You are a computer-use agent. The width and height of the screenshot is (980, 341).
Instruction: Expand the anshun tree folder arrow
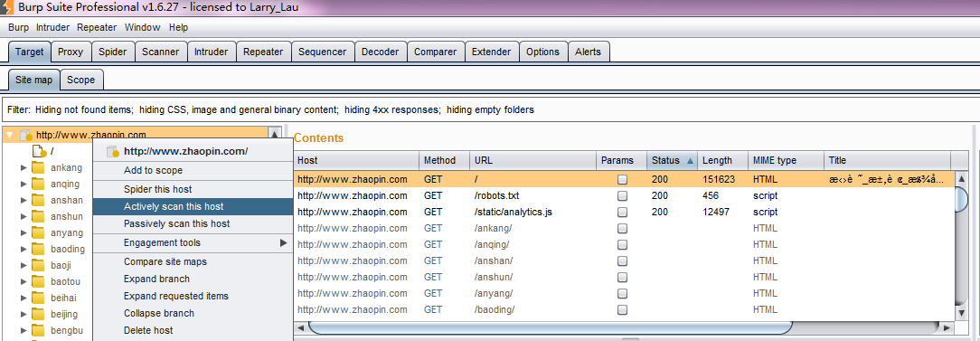click(x=24, y=216)
